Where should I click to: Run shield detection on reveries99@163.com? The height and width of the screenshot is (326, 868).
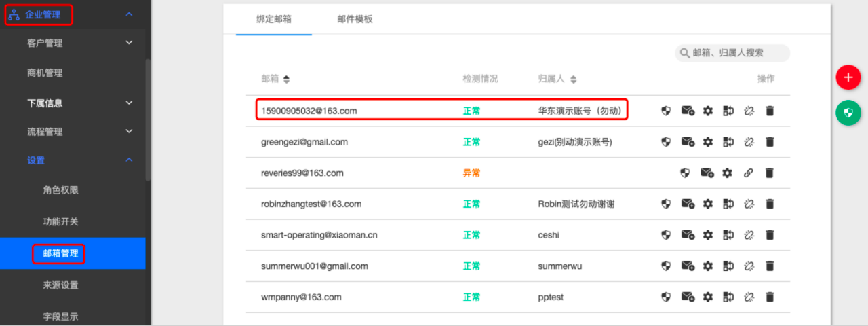pyautogui.click(x=685, y=173)
